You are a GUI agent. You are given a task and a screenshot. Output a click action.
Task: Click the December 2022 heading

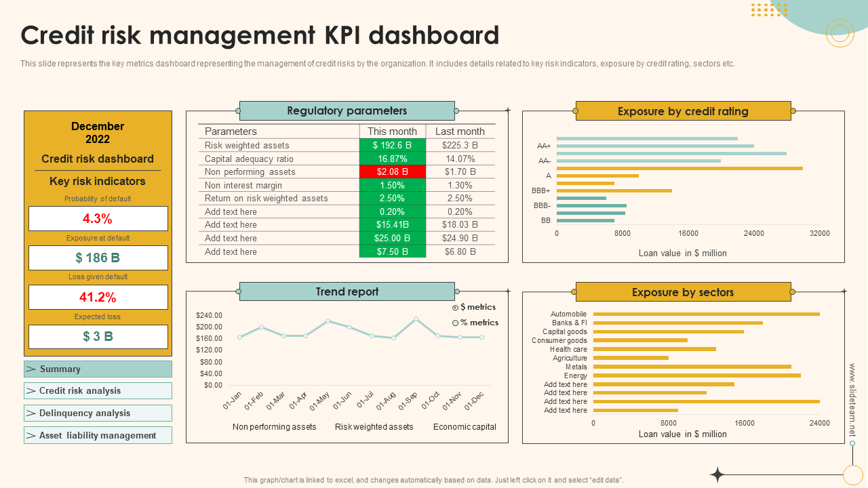98,133
